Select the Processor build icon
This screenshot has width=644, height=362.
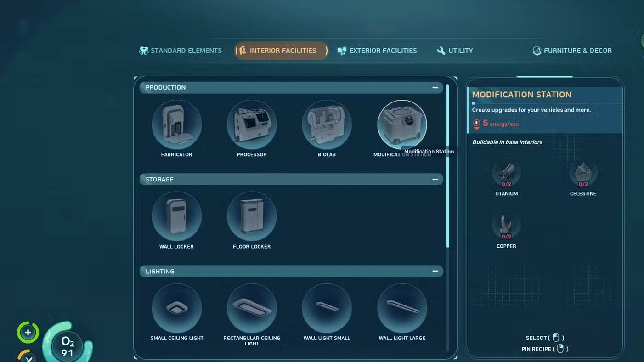(252, 124)
